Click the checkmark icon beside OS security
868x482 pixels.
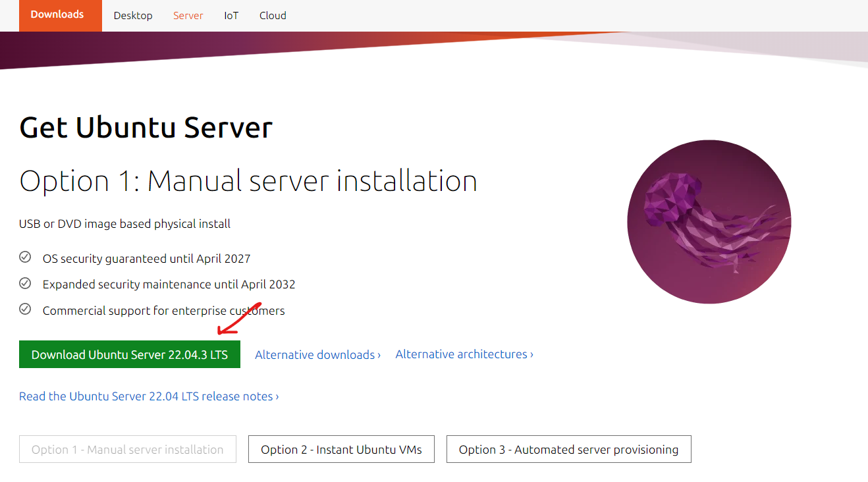(25, 257)
